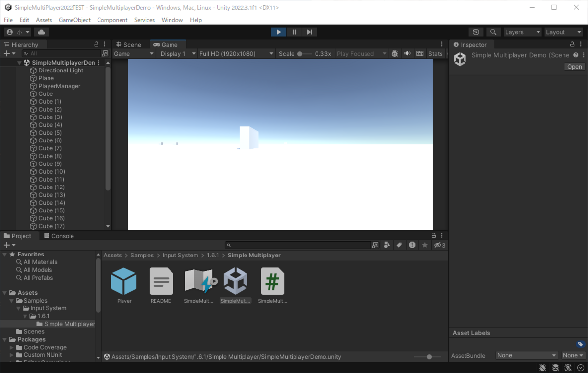The width and height of the screenshot is (588, 373).
Task: Toggle frame debugger bug icon in Game toolbar
Action: click(395, 54)
